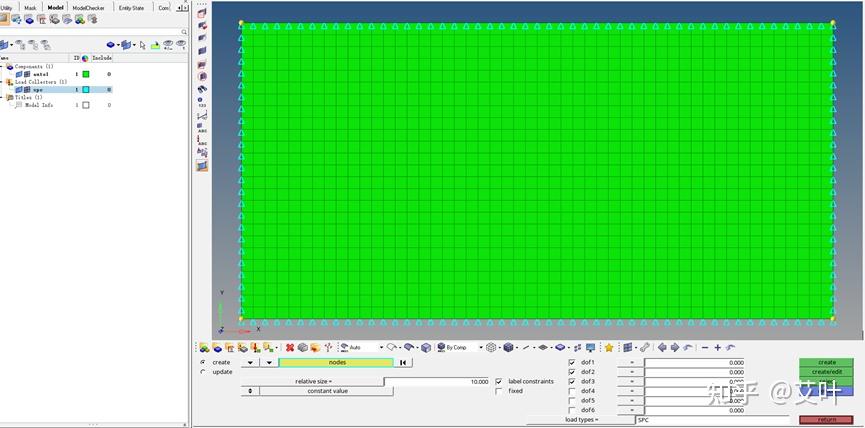Switch to the Mask tab
The image size is (865, 428).
[x=30, y=8]
